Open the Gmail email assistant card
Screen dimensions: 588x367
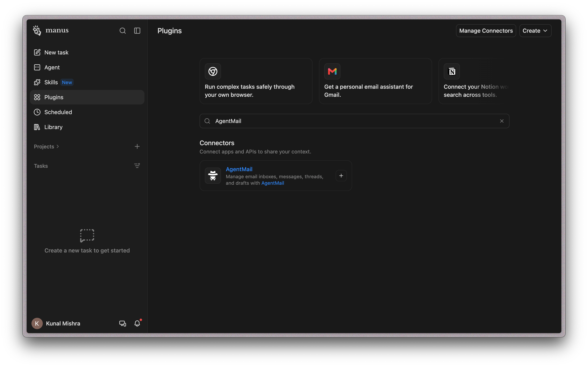pos(375,81)
